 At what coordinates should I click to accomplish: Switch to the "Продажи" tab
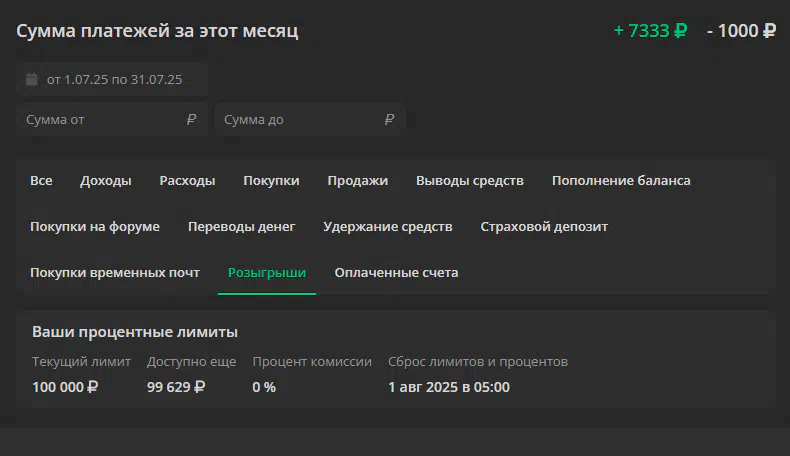click(358, 180)
